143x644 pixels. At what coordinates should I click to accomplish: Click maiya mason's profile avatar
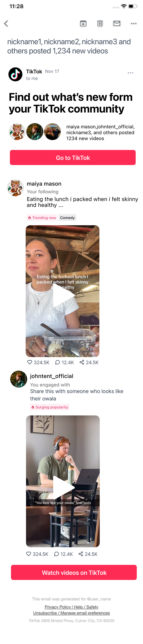15,188
